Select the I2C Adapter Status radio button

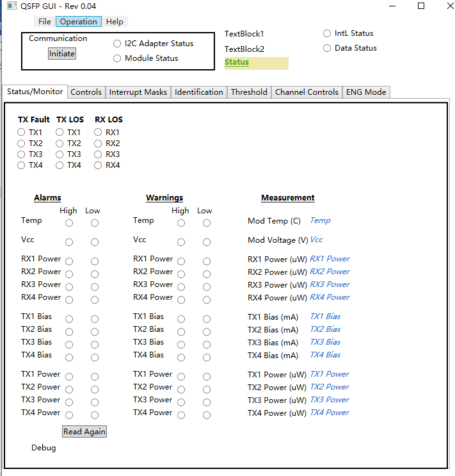tap(117, 44)
